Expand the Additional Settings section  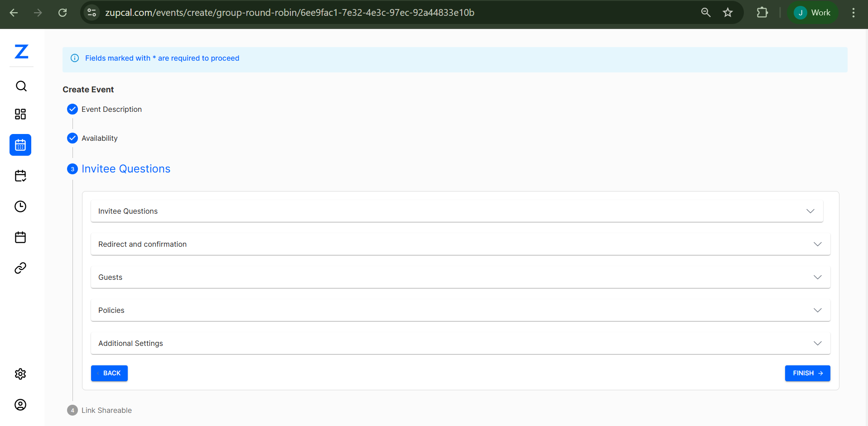click(460, 344)
